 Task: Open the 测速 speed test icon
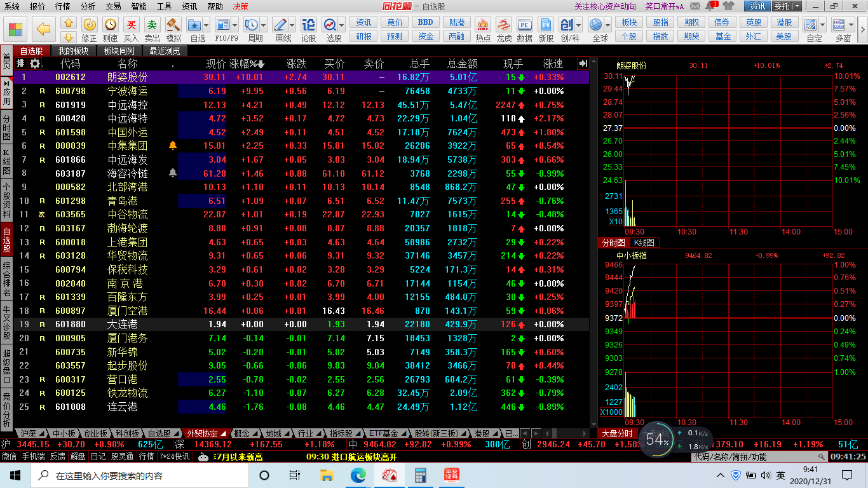tap(111, 29)
